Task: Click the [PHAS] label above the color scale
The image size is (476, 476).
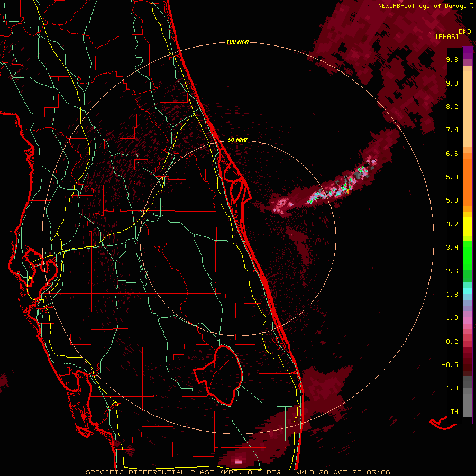Action: pyautogui.click(x=447, y=37)
